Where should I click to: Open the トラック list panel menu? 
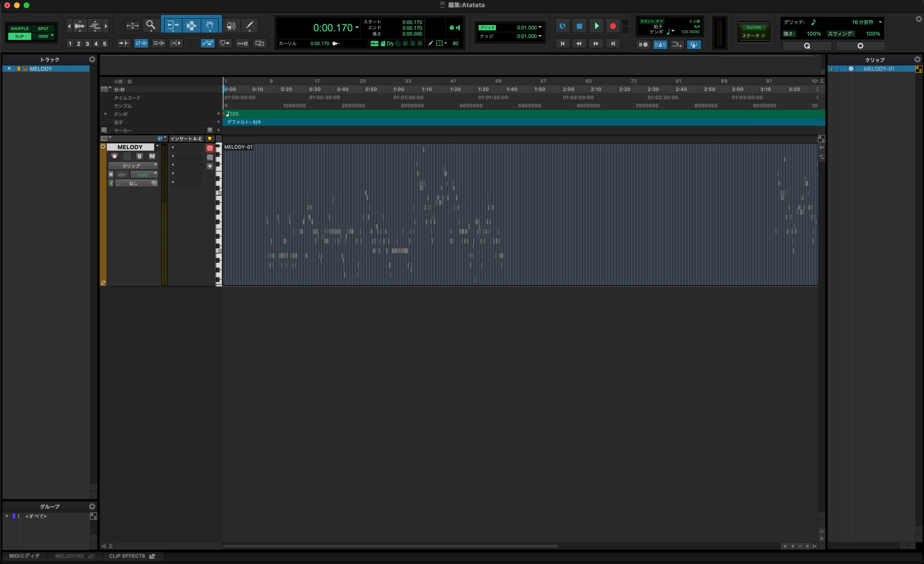(x=92, y=60)
